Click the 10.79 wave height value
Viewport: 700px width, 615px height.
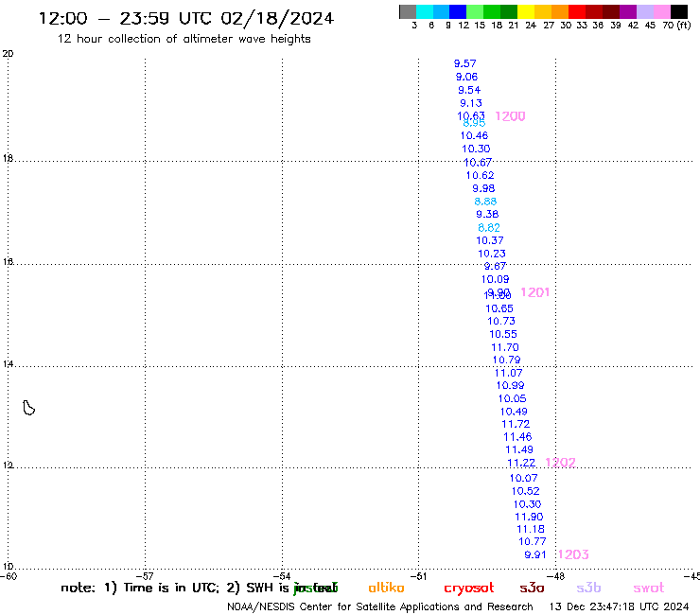coord(506,360)
